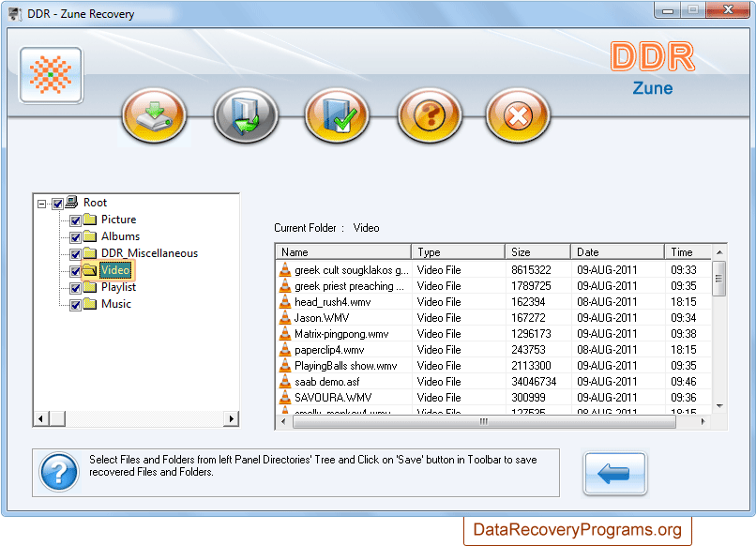The height and width of the screenshot is (546, 756).
Task: Click the Albums folder icon
Action: [90, 236]
